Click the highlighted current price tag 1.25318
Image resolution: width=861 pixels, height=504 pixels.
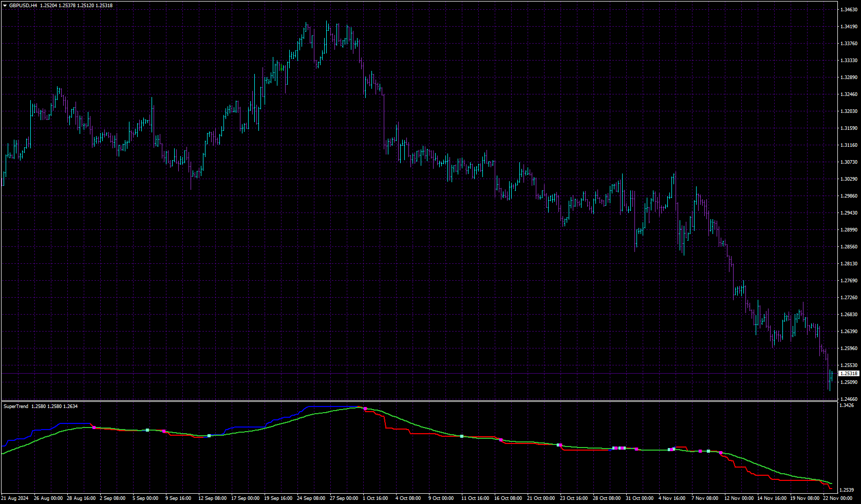tap(849, 374)
